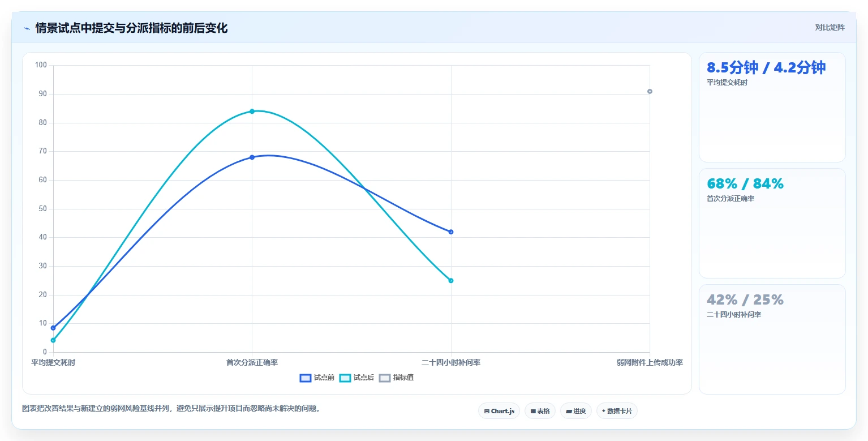The width and height of the screenshot is (868, 441).
Task: Click the 试点前 data point at 68
Action: coord(252,157)
